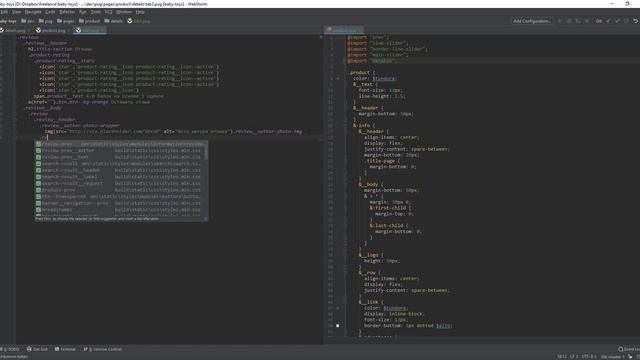Open the Navigate menu

coord(33,12)
